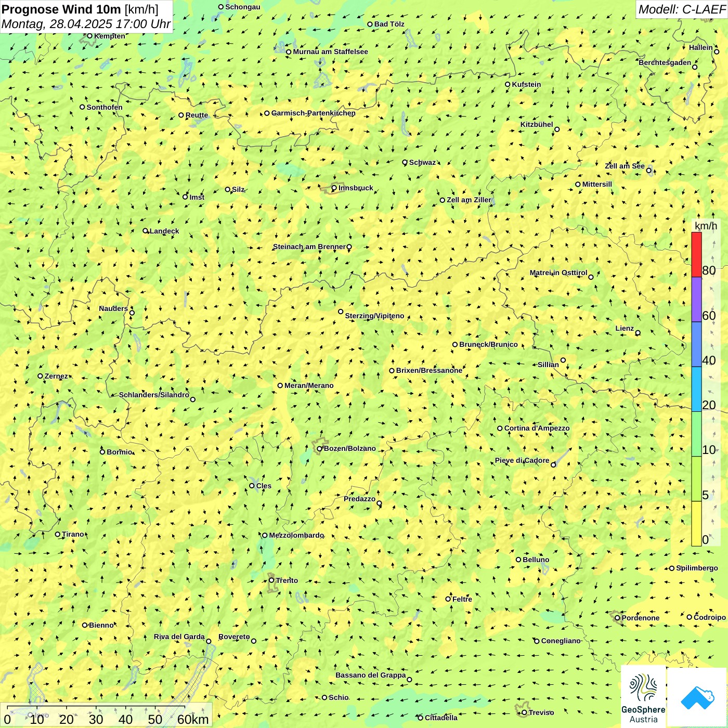This screenshot has width=728, height=728.
Task: Click the Belluno location marker
Action: [518, 560]
